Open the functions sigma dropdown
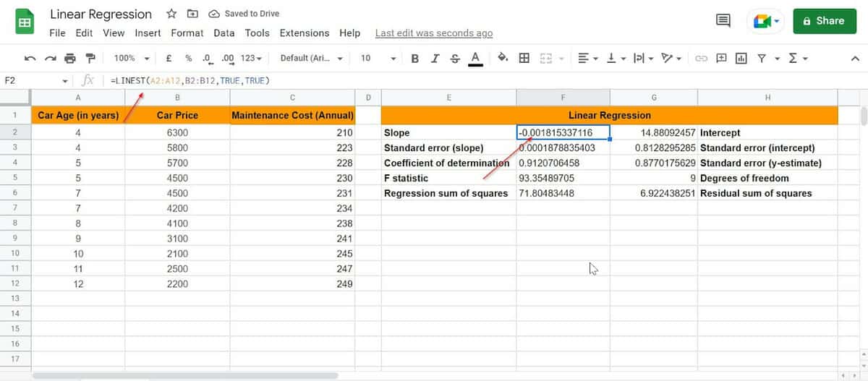Viewport: 868px width, 381px height. tap(797, 58)
